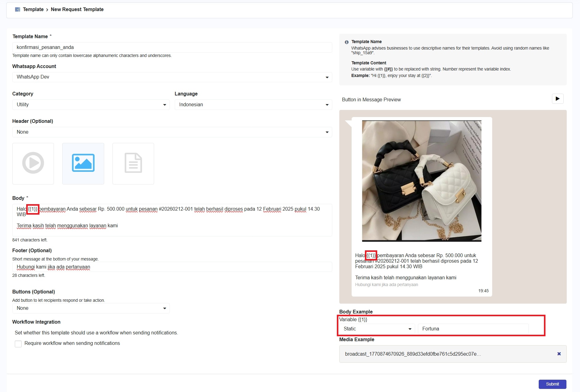Click the Footer text input field
The width and height of the screenshot is (580, 392).
172,267
